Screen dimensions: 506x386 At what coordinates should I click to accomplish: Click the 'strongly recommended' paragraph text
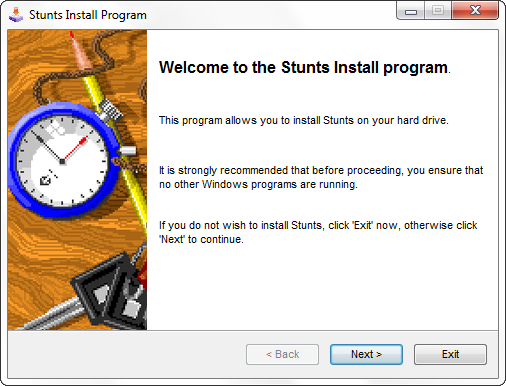click(321, 177)
